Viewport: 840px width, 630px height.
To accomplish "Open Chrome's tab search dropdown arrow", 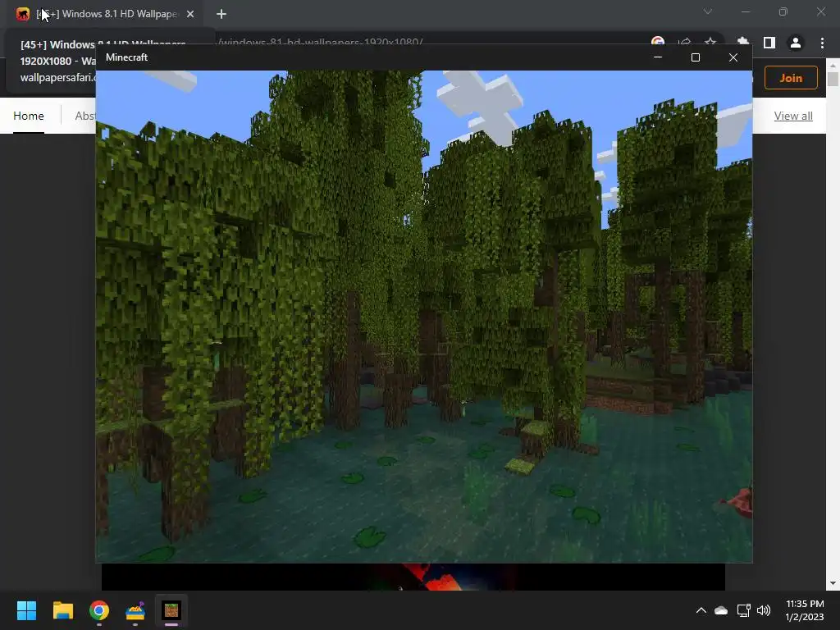I will 708,11.
